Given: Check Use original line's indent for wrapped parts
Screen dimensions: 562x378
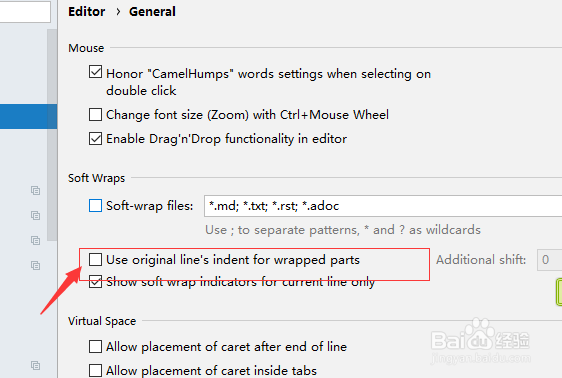Looking at the screenshot, I should [x=95, y=259].
